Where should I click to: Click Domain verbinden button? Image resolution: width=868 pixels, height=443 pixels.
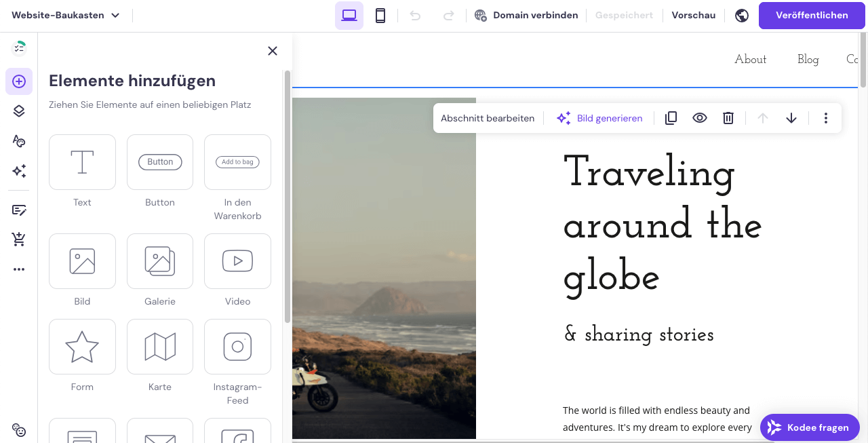point(526,15)
